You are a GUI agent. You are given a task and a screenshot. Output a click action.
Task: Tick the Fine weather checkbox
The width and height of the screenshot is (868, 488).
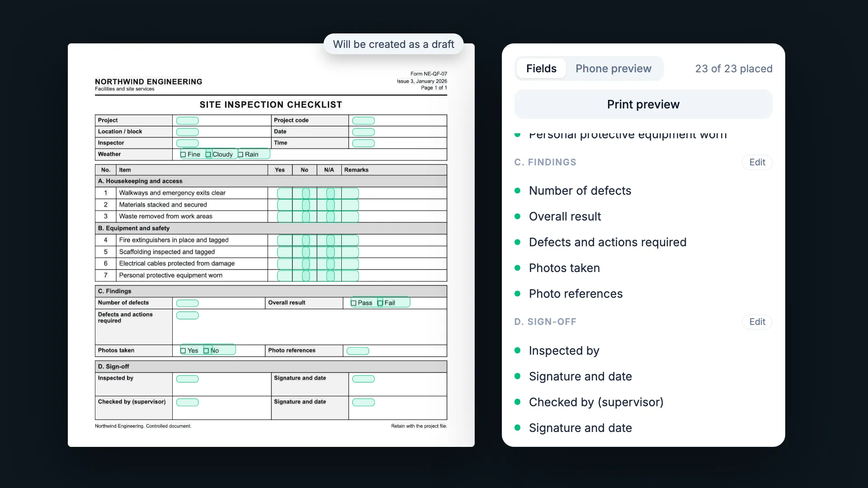pos(183,155)
